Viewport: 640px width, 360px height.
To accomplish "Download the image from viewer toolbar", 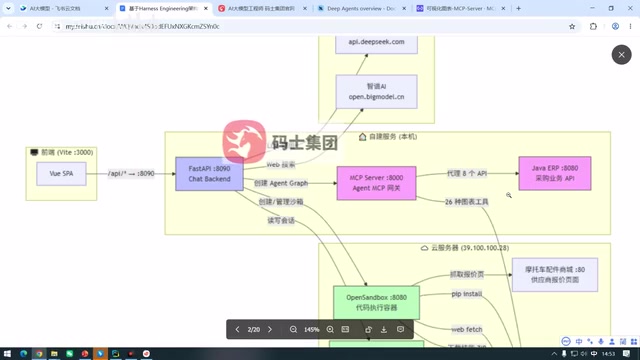I will click(x=384, y=329).
